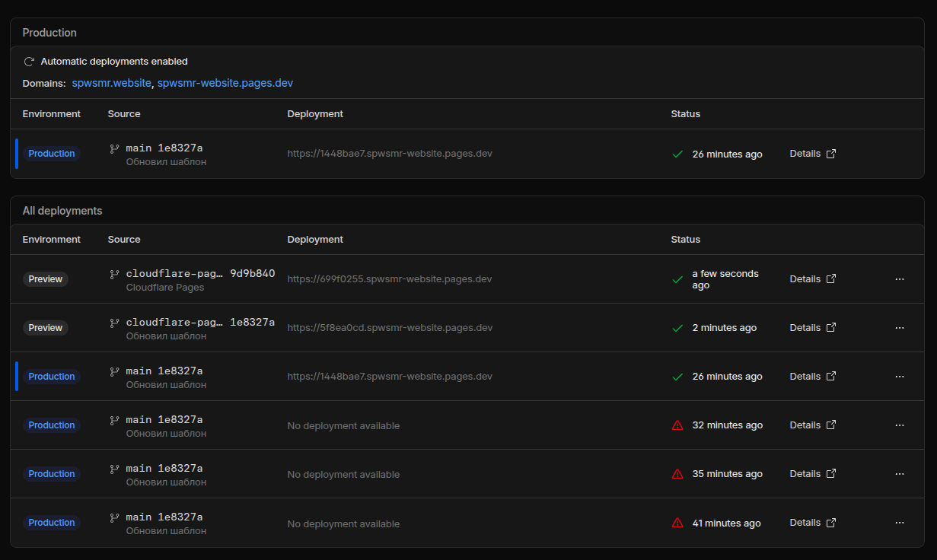Screen dimensions: 937x560
Task: Click Production badge in top Production section
Action: click(x=52, y=154)
